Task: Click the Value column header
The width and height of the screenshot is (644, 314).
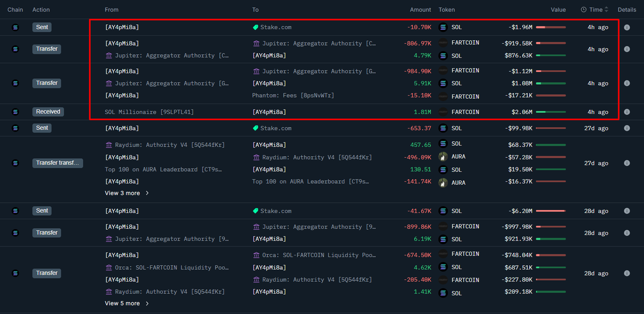Action: [x=558, y=10]
